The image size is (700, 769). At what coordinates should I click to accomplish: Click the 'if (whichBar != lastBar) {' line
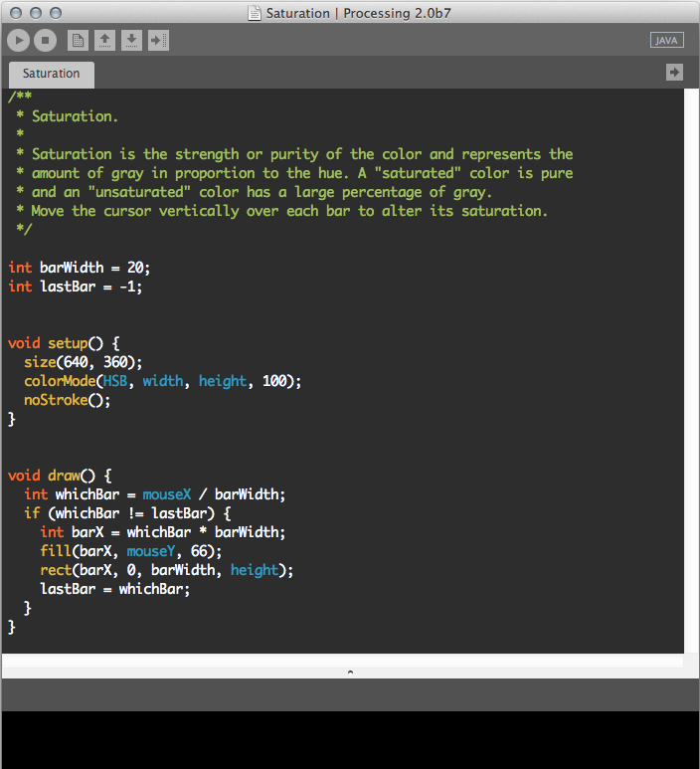[x=127, y=513]
